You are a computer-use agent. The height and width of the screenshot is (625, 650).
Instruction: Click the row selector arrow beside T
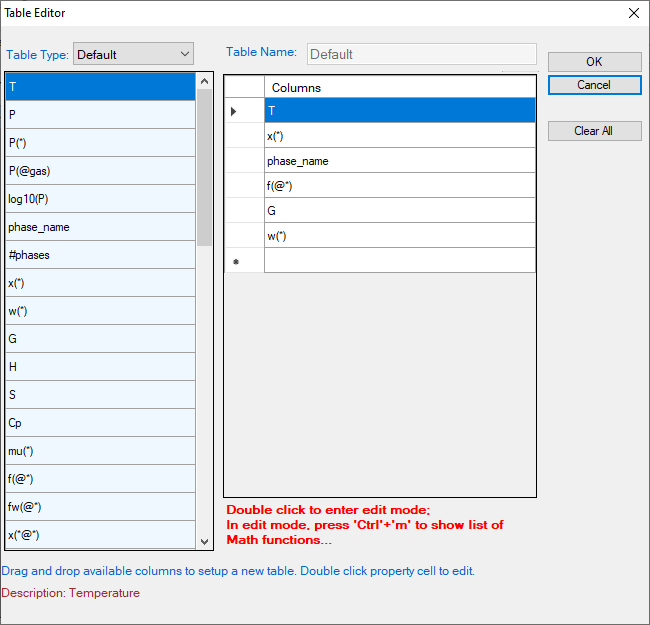point(234,111)
